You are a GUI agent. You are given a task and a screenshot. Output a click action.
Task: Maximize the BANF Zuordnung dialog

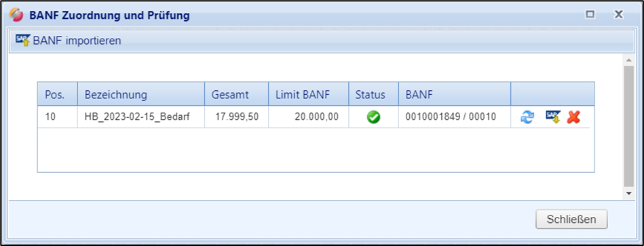590,15
